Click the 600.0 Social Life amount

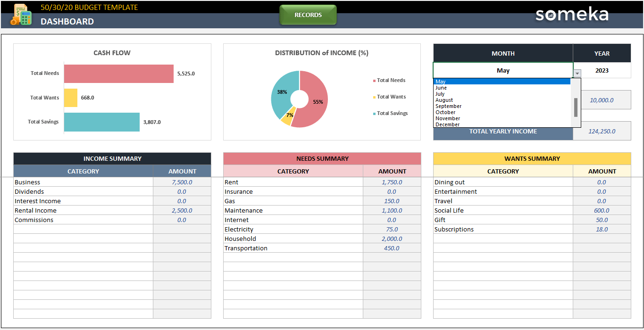coord(602,210)
